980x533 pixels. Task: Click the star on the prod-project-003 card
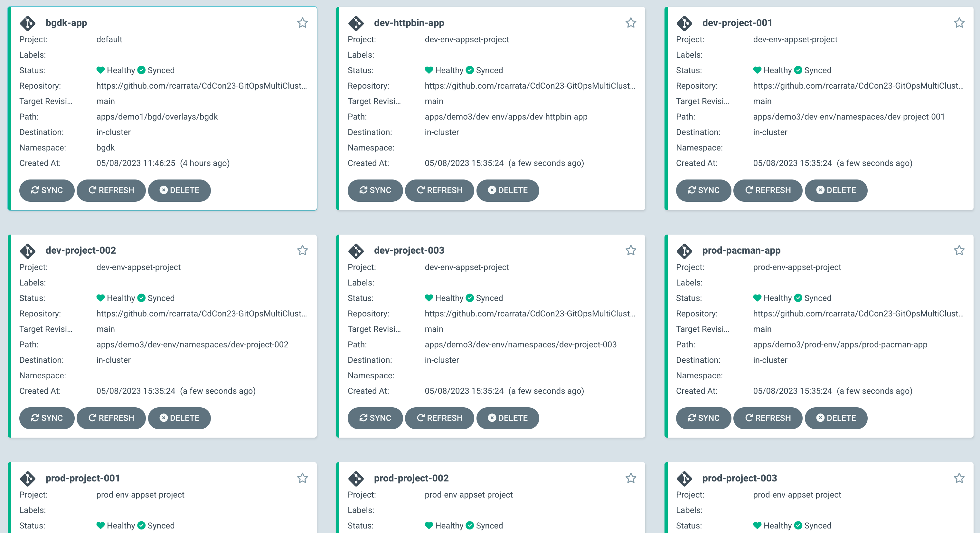tap(959, 478)
